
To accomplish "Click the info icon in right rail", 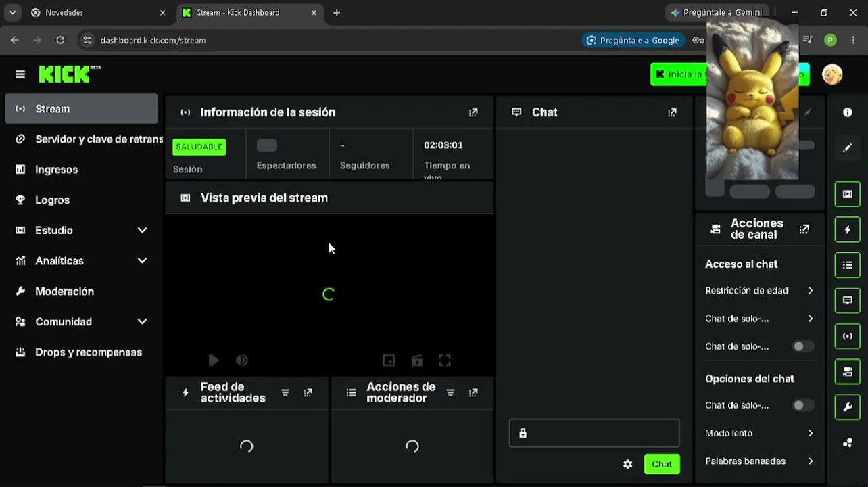I will [x=848, y=112].
